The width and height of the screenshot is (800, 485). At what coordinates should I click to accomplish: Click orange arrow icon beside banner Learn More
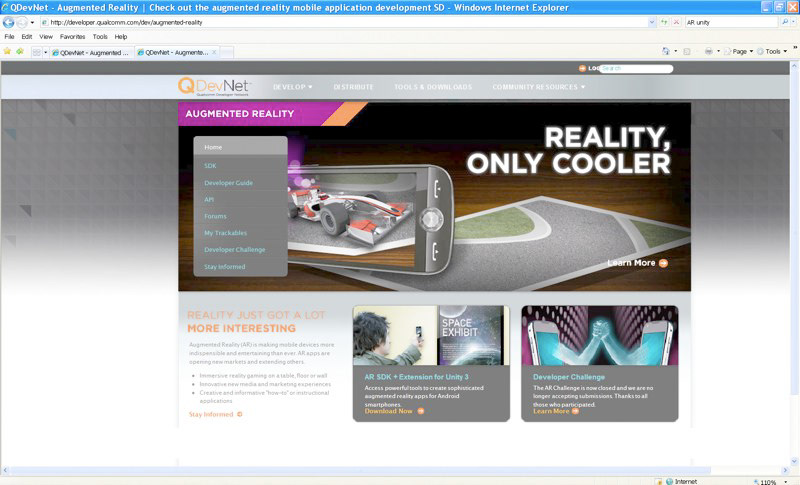(663, 263)
